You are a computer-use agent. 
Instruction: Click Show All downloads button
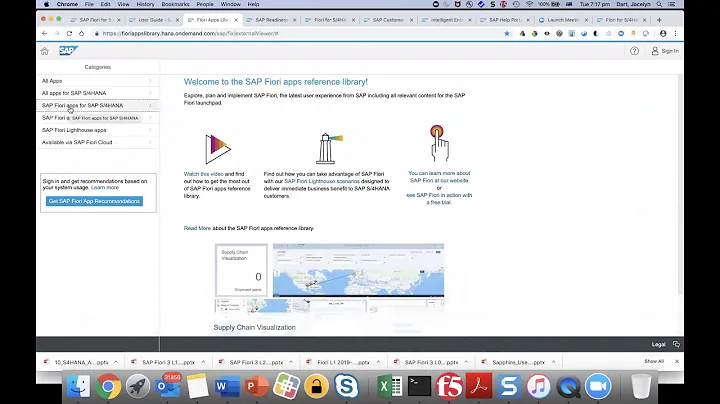coord(654,361)
